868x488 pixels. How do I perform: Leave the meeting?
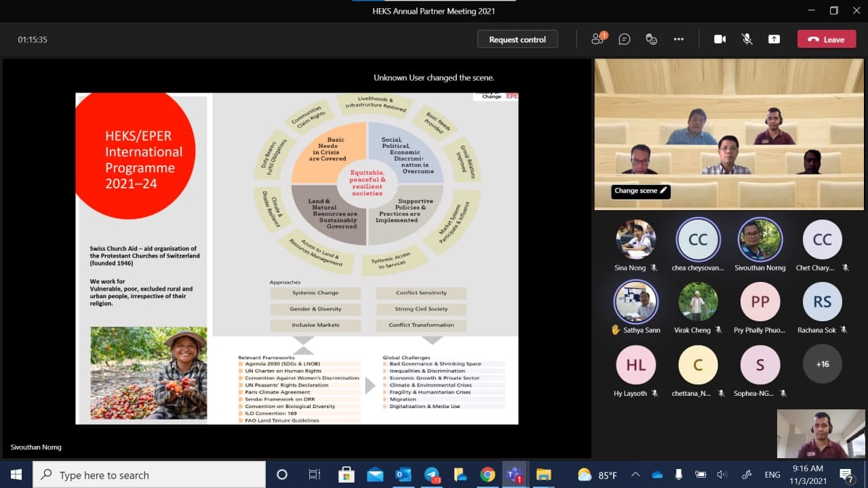(826, 39)
